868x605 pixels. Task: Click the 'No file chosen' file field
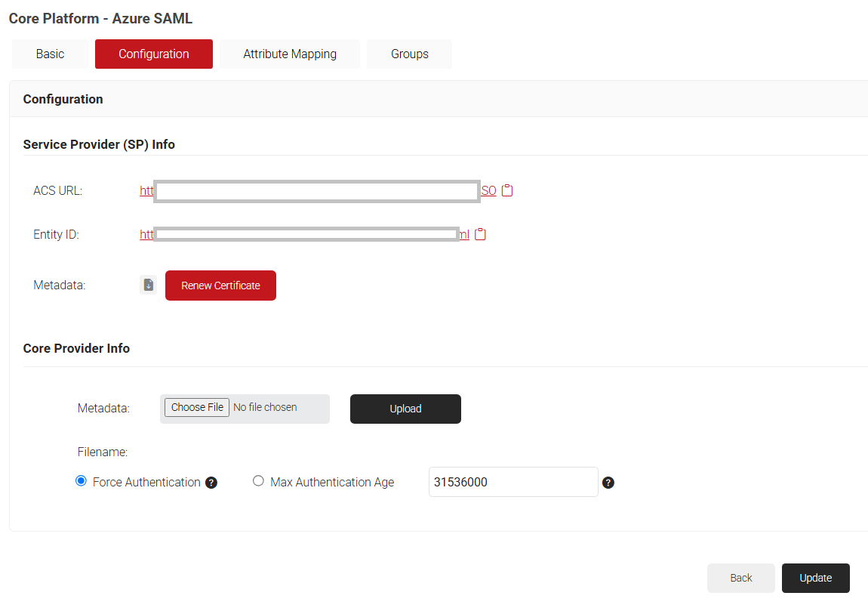(x=265, y=408)
